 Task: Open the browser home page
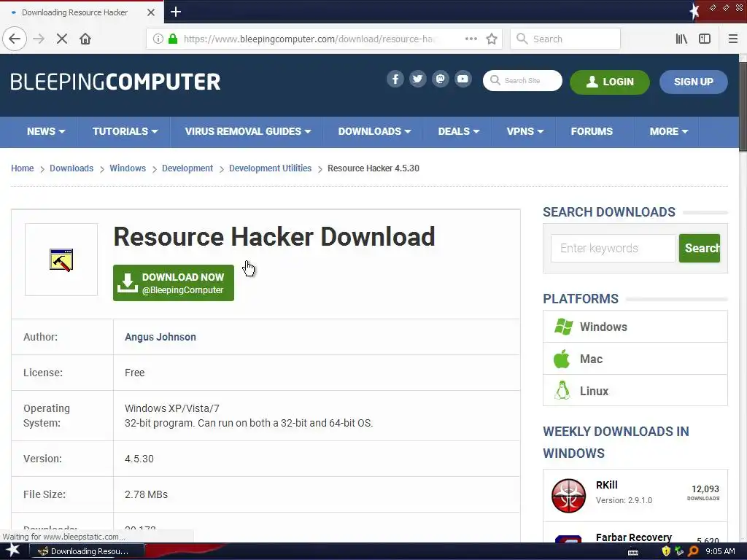tap(85, 39)
